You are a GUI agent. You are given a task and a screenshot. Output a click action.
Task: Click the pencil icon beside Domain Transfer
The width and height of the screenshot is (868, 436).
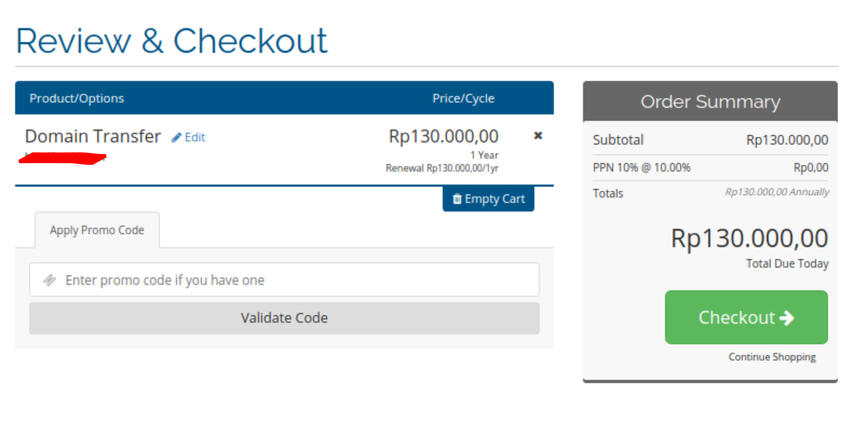[x=176, y=137]
